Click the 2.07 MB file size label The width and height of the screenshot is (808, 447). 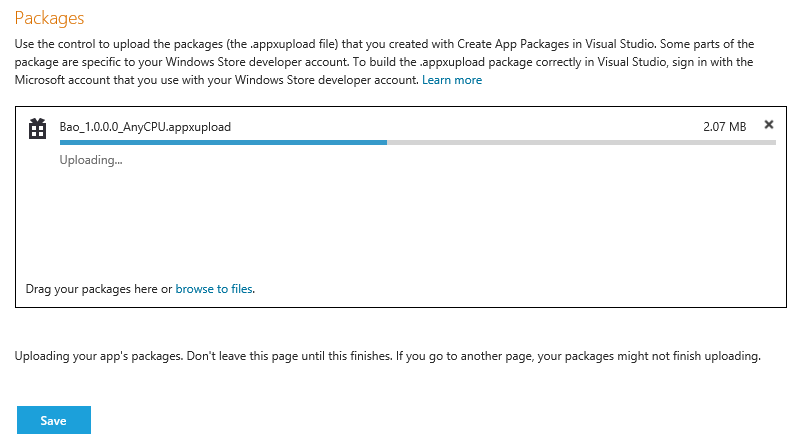(x=725, y=127)
